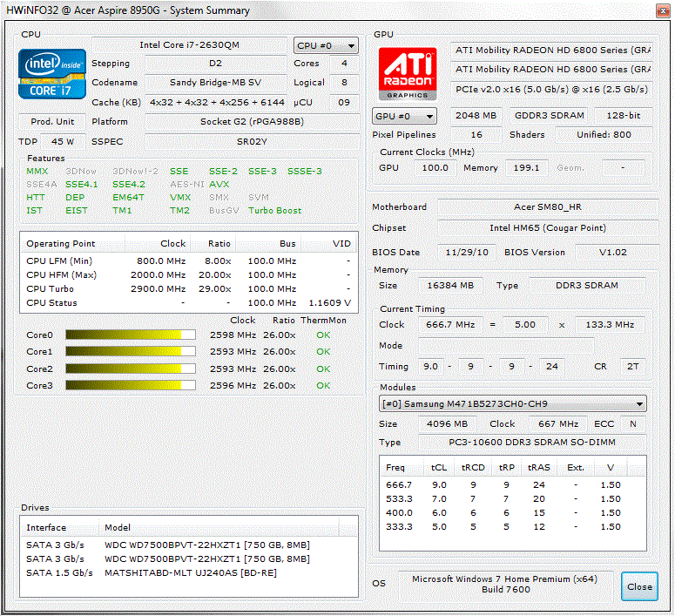Click the Intel HM65 (Cougar Point) chipset field

click(548, 227)
